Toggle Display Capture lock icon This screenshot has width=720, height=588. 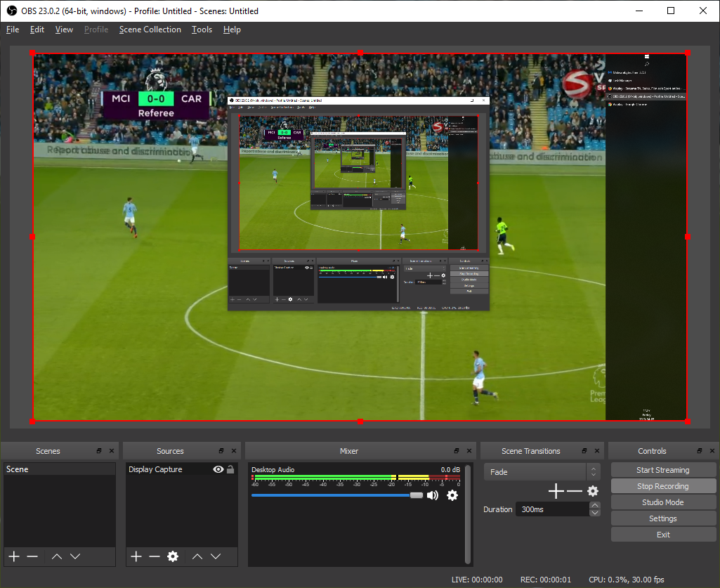pos(230,469)
